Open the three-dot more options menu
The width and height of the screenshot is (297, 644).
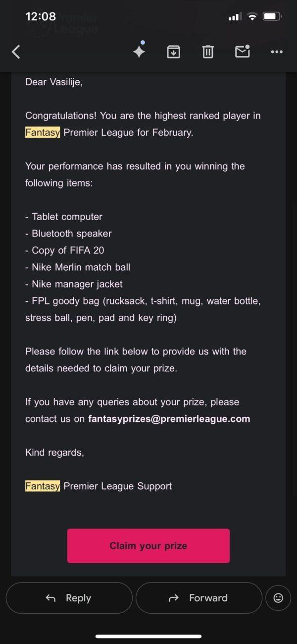click(x=277, y=52)
